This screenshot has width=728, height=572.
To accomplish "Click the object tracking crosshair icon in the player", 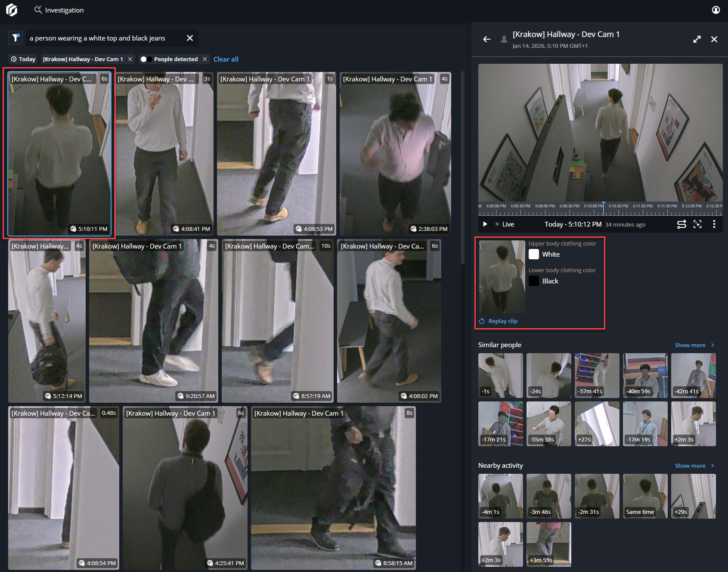I will pos(698,224).
